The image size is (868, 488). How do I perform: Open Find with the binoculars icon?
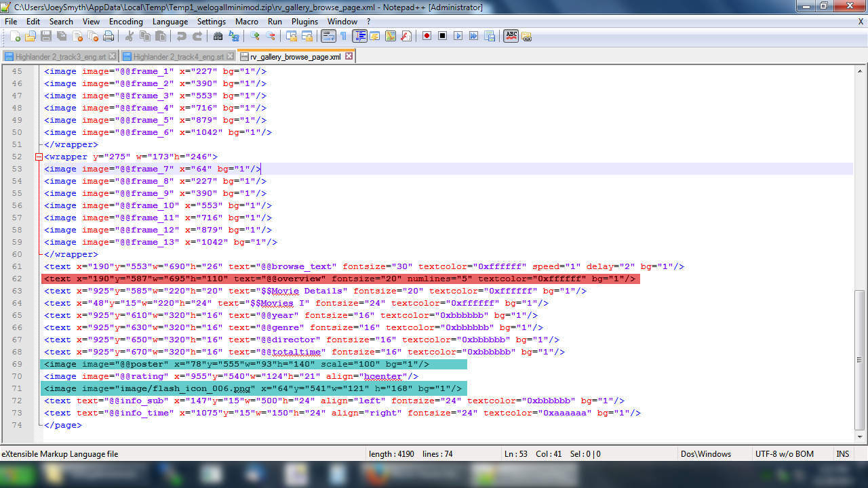pyautogui.click(x=218, y=36)
